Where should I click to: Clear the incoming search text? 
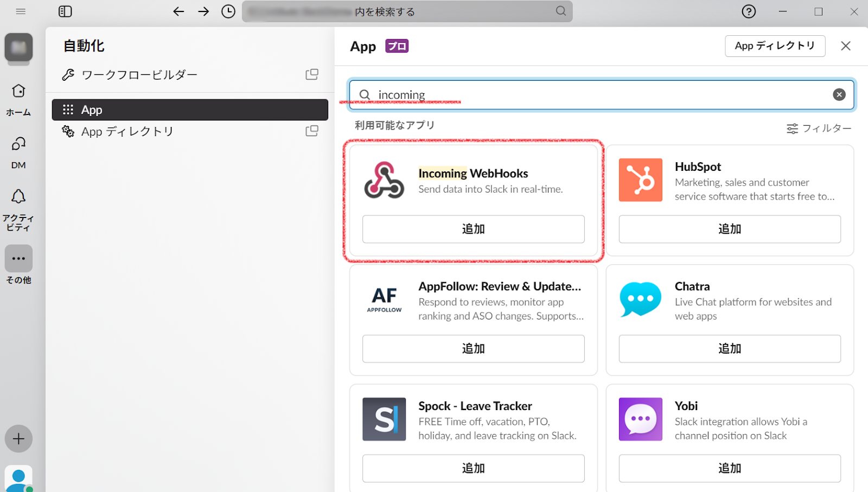(x=839, y=94)
